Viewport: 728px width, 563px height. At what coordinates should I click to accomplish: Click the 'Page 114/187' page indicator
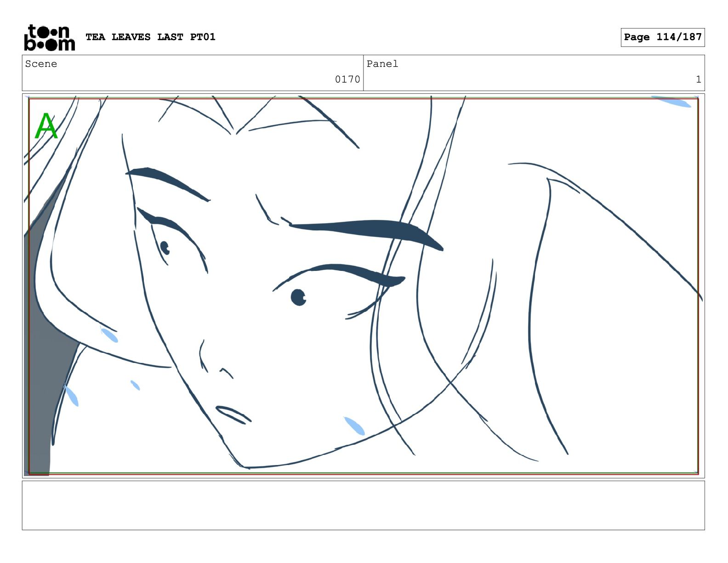pyautogui.click(x=662, y=37)
